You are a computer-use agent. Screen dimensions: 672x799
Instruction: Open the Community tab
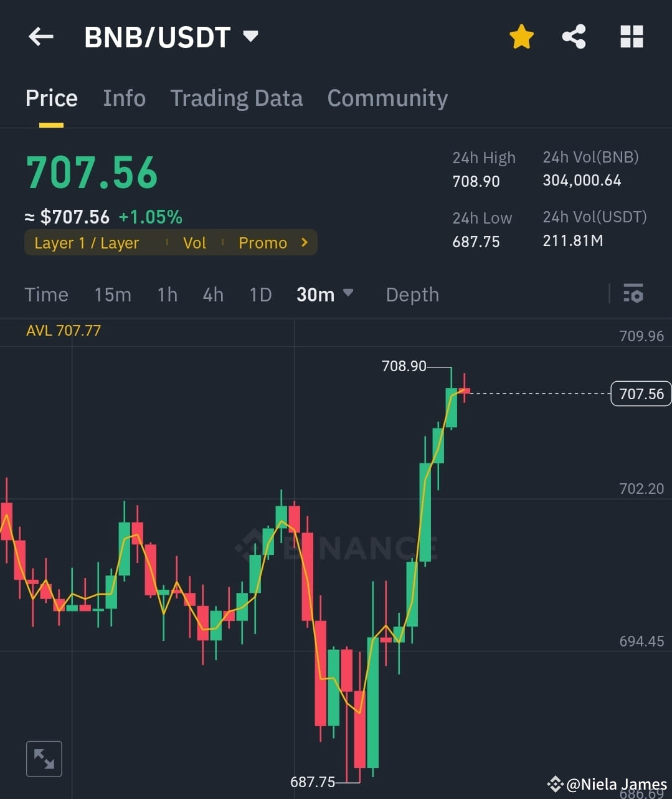[387, 98]
